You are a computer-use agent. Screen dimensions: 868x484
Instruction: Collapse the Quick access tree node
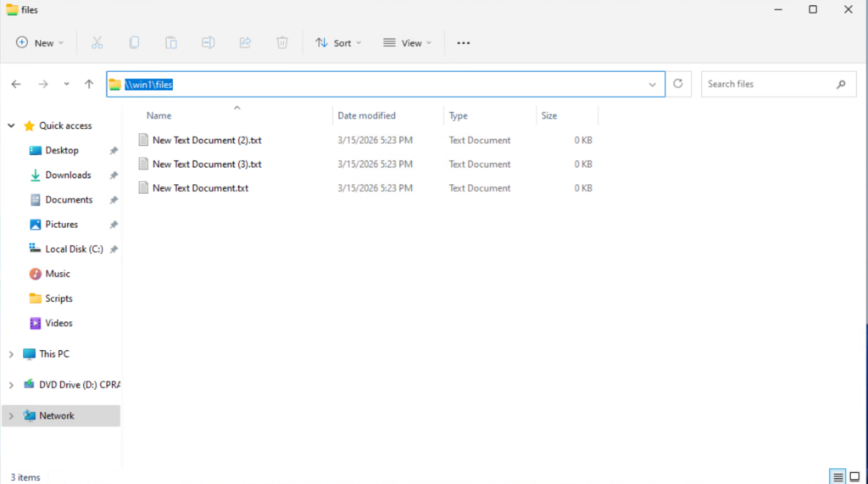click(x=11, y=125)
